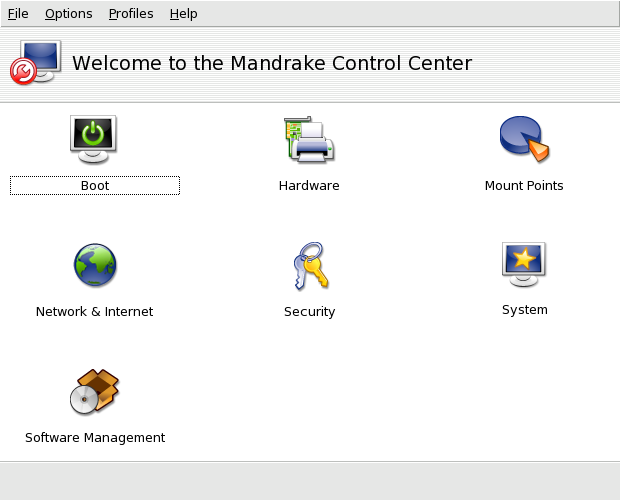The width and height of the screenshot is (620, 500).
Task: Click the System star-monitor icon
Action: (x=524, y=264)
